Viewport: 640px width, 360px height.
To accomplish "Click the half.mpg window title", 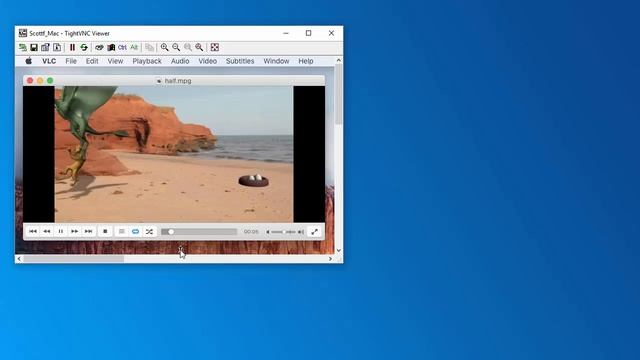I will pos(178,81).
